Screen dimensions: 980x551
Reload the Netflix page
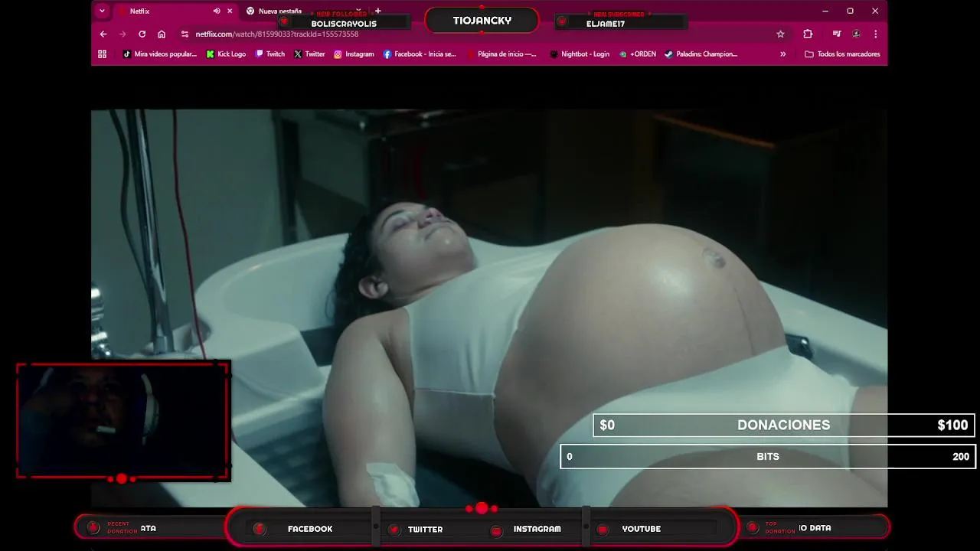pyautogui.click(x=142, y=34)
